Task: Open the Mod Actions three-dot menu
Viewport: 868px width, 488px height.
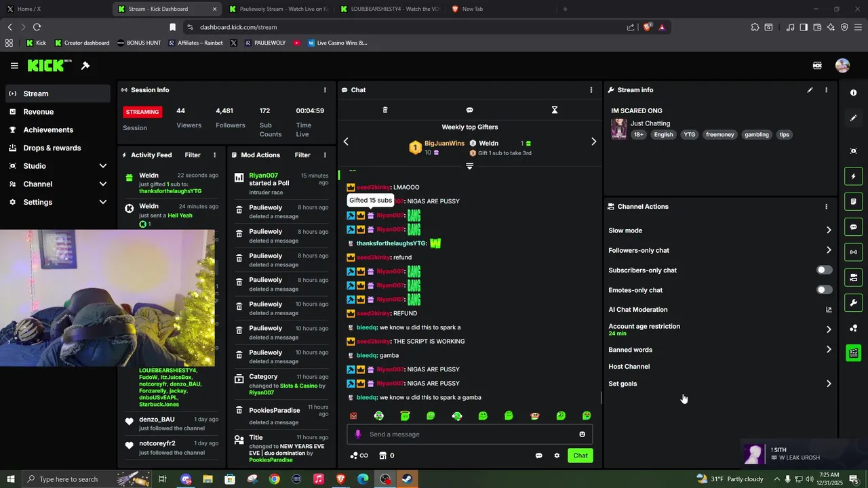Action: coord(325,155)
